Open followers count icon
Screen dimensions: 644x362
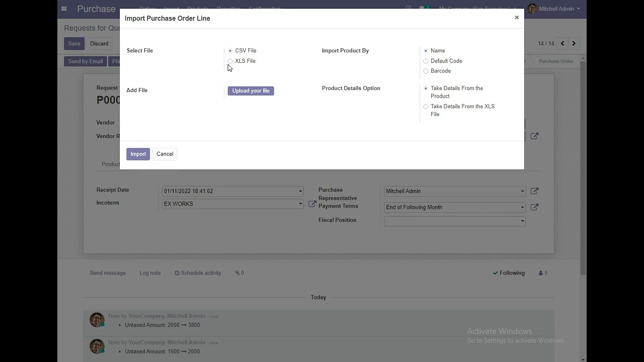click(x=542, y=273)
